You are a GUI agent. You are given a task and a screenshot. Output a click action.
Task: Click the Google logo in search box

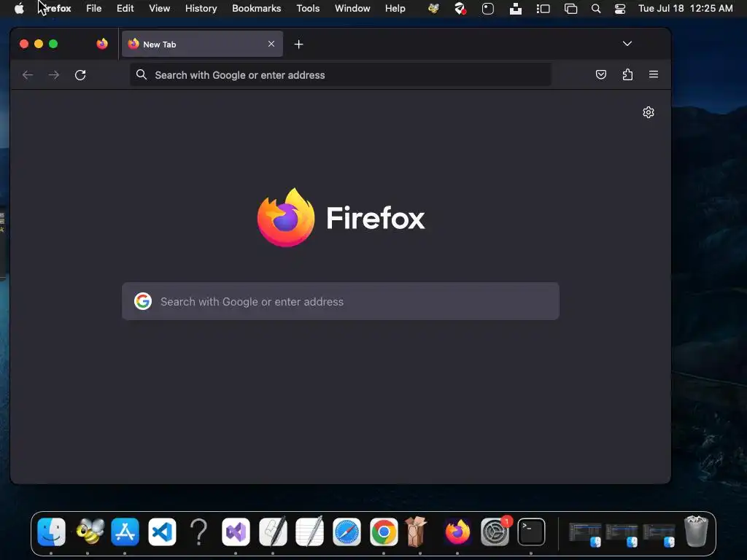[142, 301]
